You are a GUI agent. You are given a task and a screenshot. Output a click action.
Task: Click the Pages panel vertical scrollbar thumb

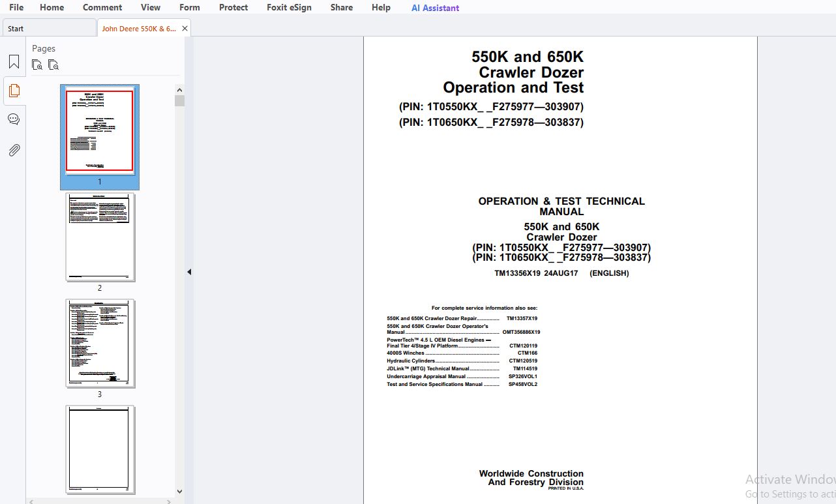(x=180, y=100)
